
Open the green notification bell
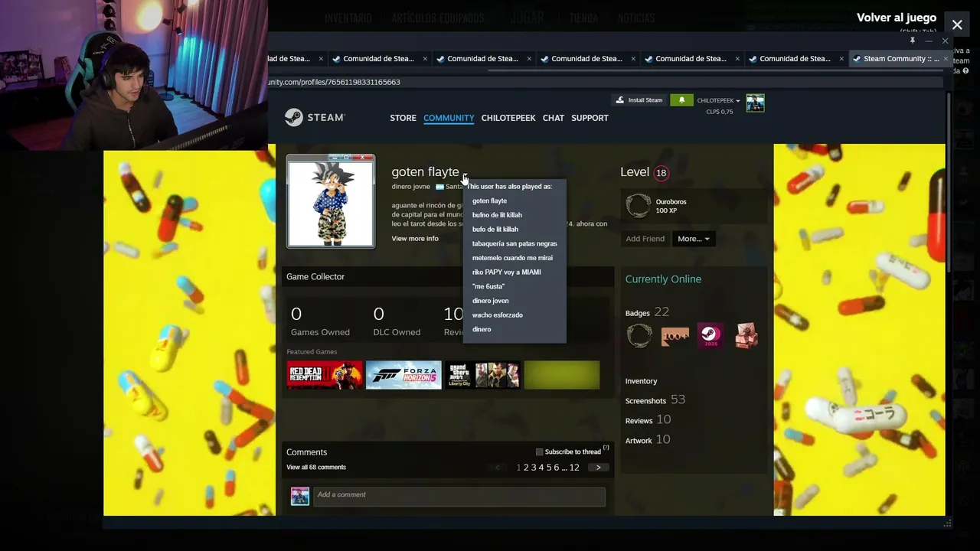(x=681, y=100)
